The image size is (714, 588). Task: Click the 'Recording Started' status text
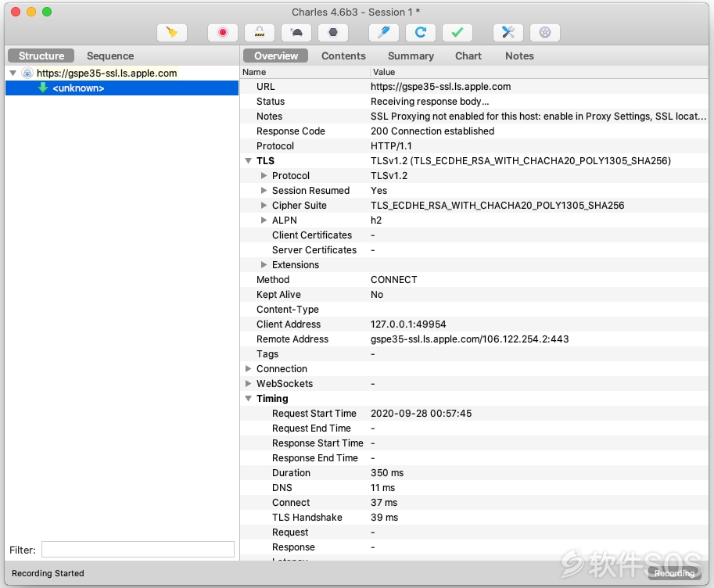click(48, 573)
